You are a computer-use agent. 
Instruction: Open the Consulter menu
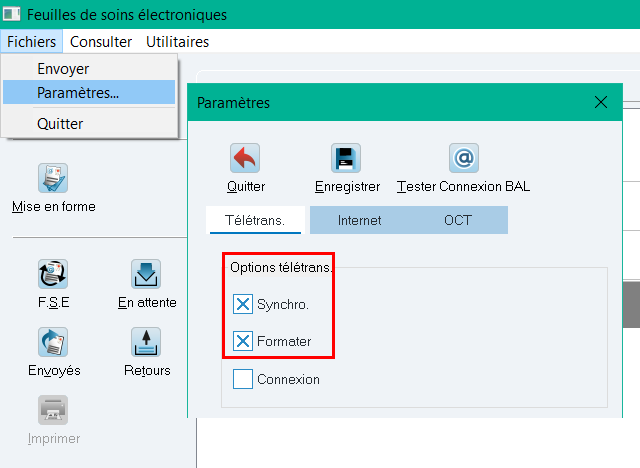pyautogui.click(x=101, y=42)
